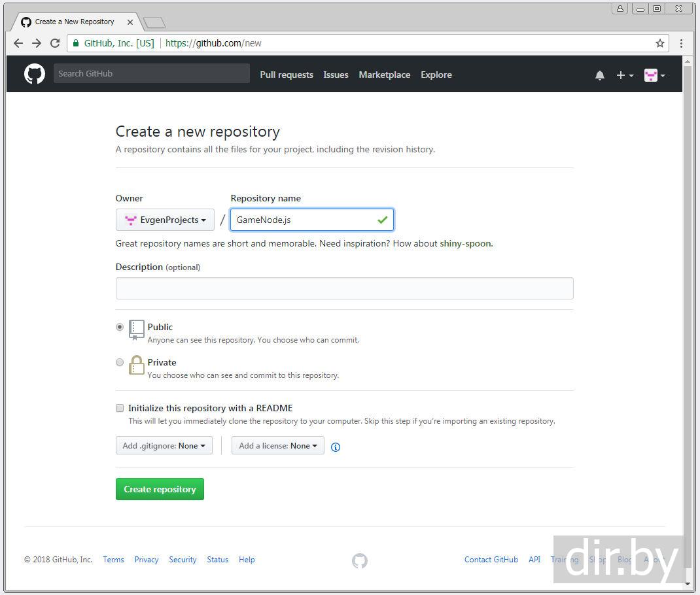Click the Create repository button

160,489
